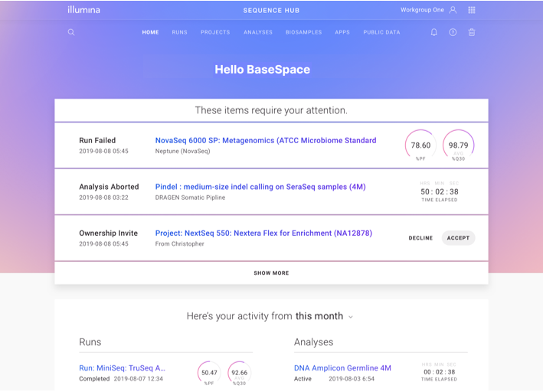
Task: Click the Ownership Invite status label
Action: (x=109, y=233)
